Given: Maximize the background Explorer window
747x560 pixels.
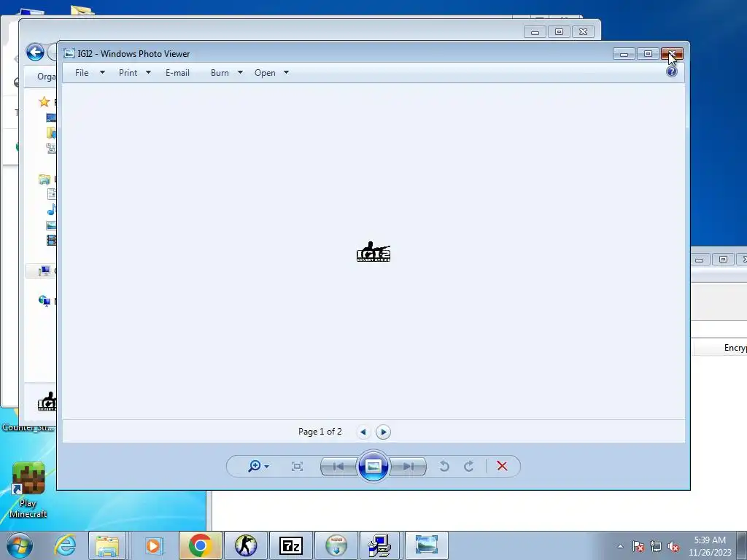Looking at the screenshot, I should (x=559, y=32).
